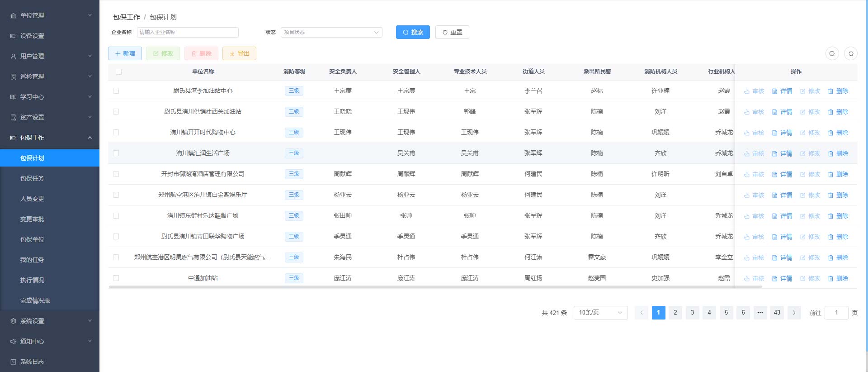Open the 10条/页 page size dropdown

click(600, 313)
